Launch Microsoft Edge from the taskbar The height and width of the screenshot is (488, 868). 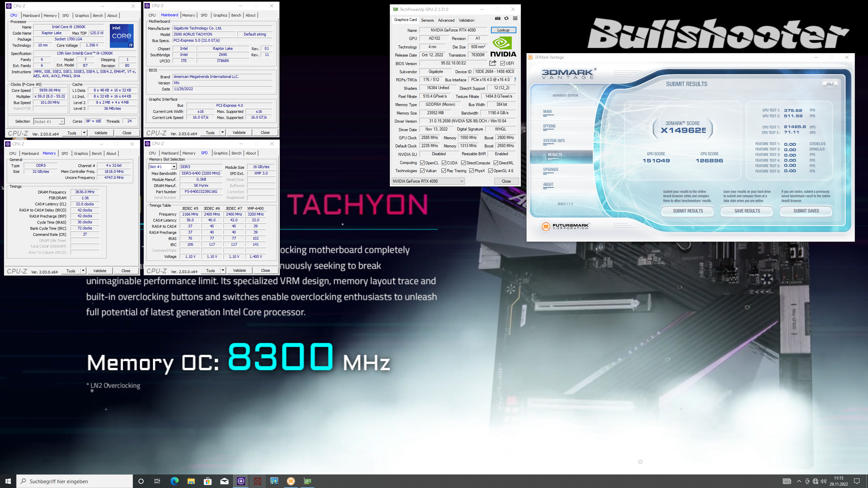pos(174,481)
